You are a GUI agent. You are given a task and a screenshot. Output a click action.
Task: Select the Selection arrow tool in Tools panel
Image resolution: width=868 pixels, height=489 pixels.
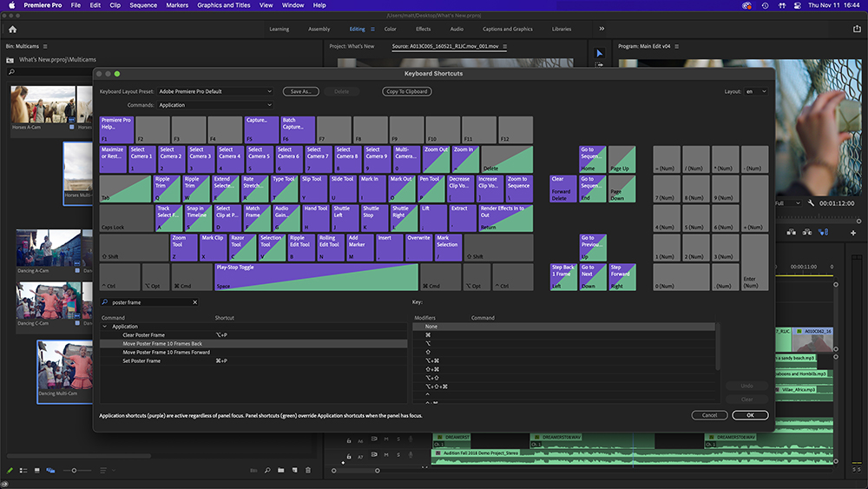(599, 53)
